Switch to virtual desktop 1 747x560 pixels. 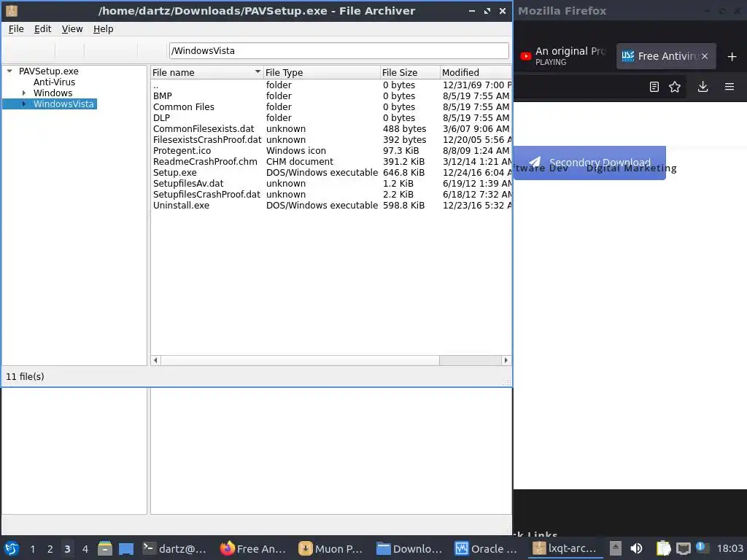tap(32, 549)
